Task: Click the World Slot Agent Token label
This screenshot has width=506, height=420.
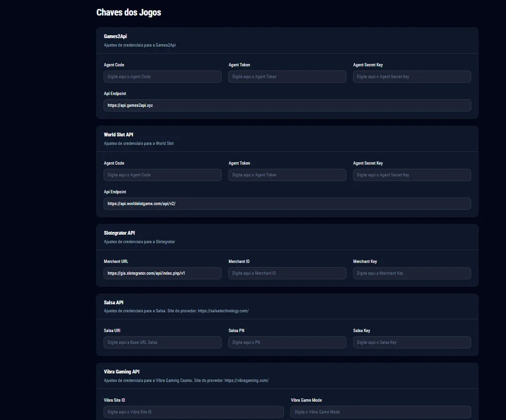Action: 240,163
